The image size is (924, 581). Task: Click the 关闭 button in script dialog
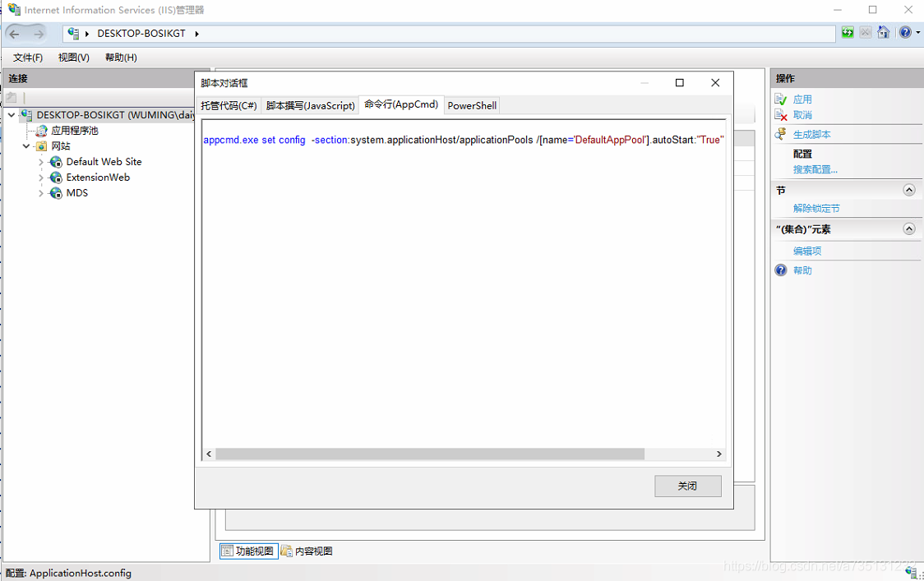pyautogui.click(x=688, y=486)
